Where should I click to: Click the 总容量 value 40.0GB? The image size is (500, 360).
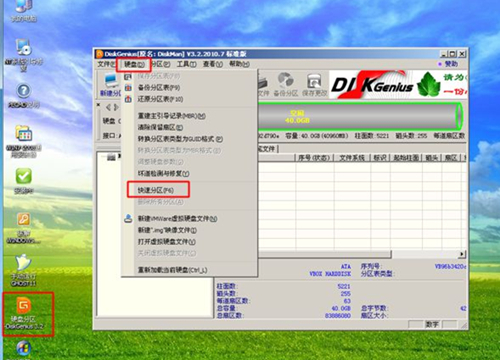coord(341,308)
